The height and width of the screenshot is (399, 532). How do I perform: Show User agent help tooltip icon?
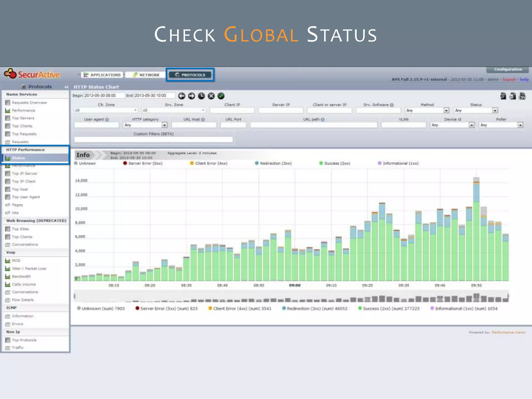point(107,119)
